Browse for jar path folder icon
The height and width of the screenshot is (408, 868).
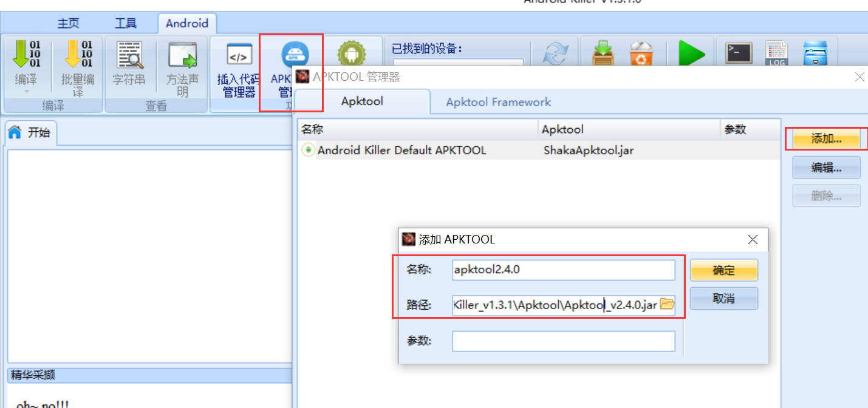coord(666,305)
